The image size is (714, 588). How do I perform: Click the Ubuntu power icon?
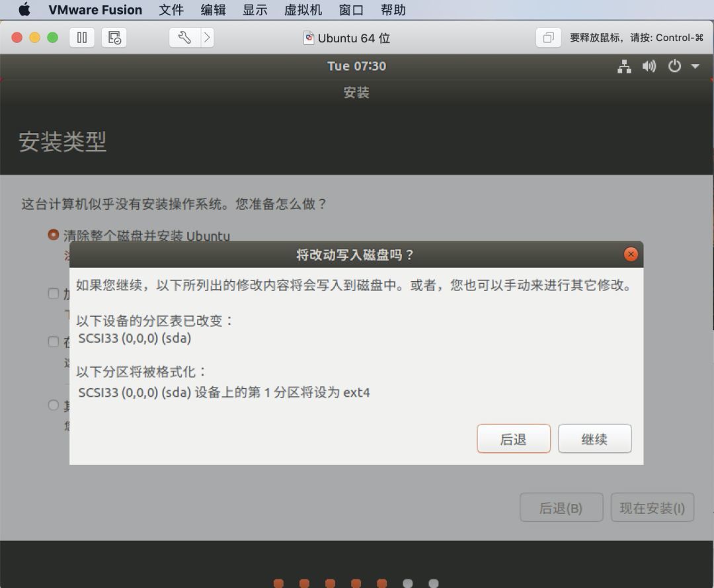pos(674,66)
